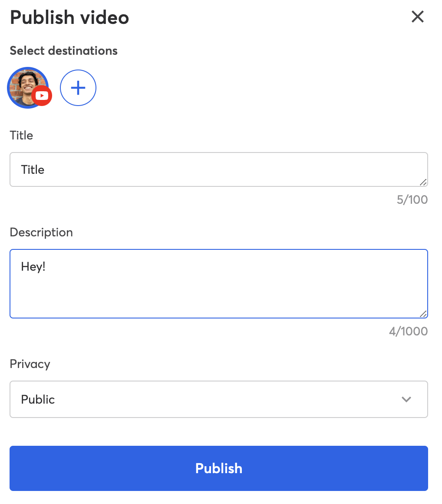Close the Publish video dialog
The width and height of the screenshot is (442, 504).
(x=417, y=17)
